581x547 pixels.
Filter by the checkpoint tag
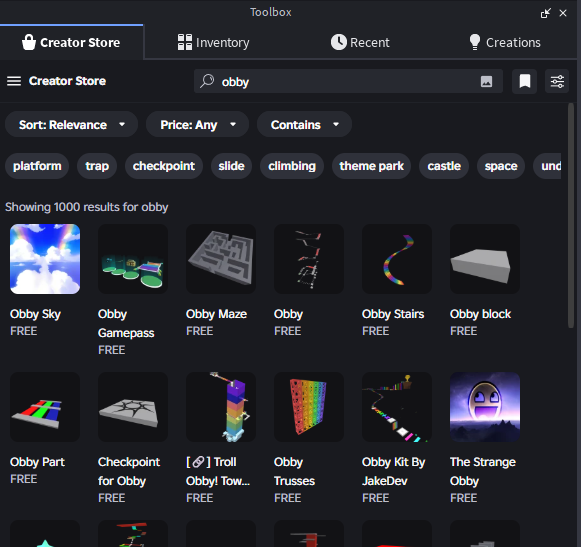tap(164, 166)
